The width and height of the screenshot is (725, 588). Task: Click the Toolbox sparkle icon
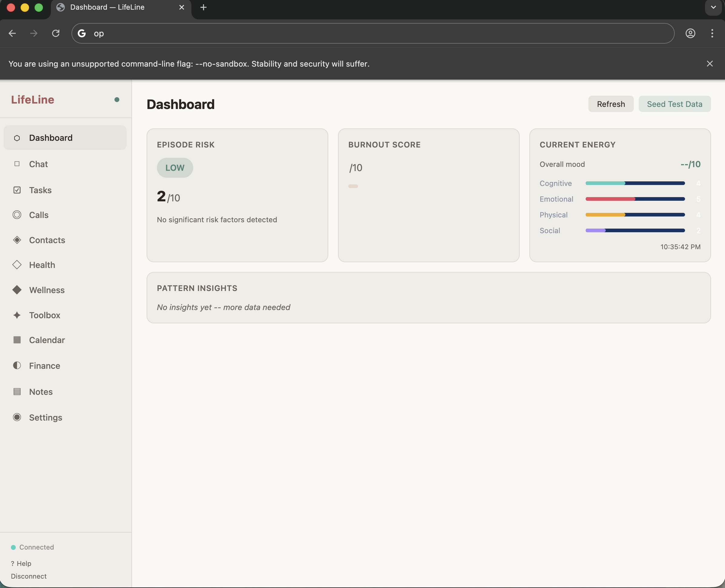pos(17,315)
